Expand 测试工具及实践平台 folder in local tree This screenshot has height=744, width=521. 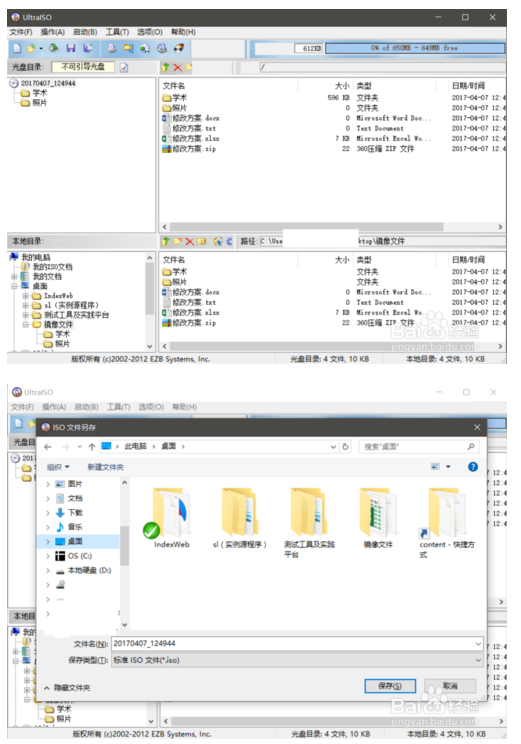point(26,315)
